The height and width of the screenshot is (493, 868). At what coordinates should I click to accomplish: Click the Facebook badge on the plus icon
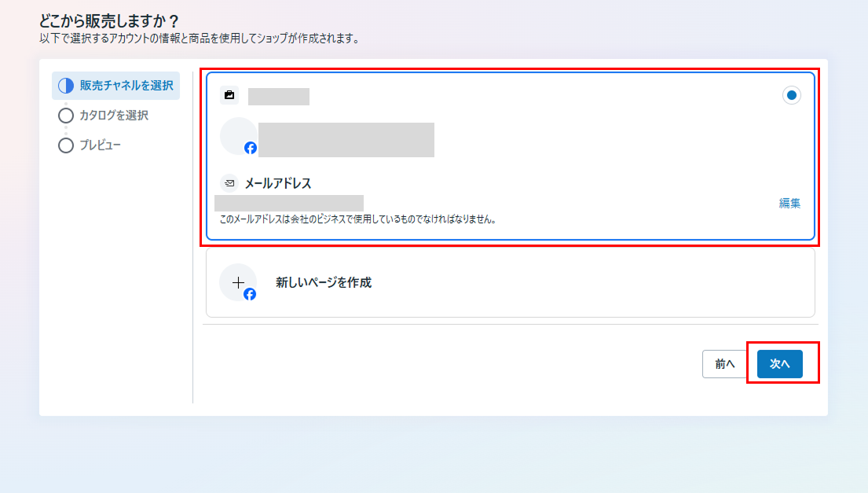[x=250, y=294]
